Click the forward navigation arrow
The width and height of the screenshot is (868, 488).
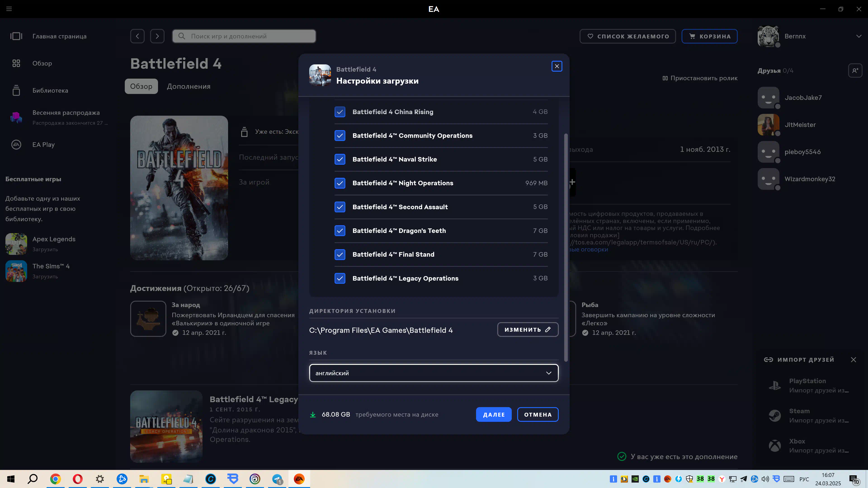[x=157, y=36]
